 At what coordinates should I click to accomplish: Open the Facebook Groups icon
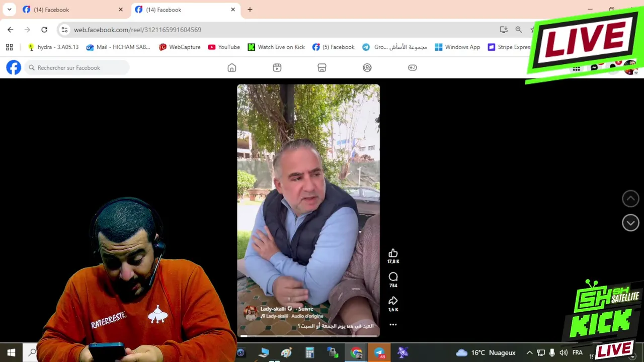coord(367,68)
